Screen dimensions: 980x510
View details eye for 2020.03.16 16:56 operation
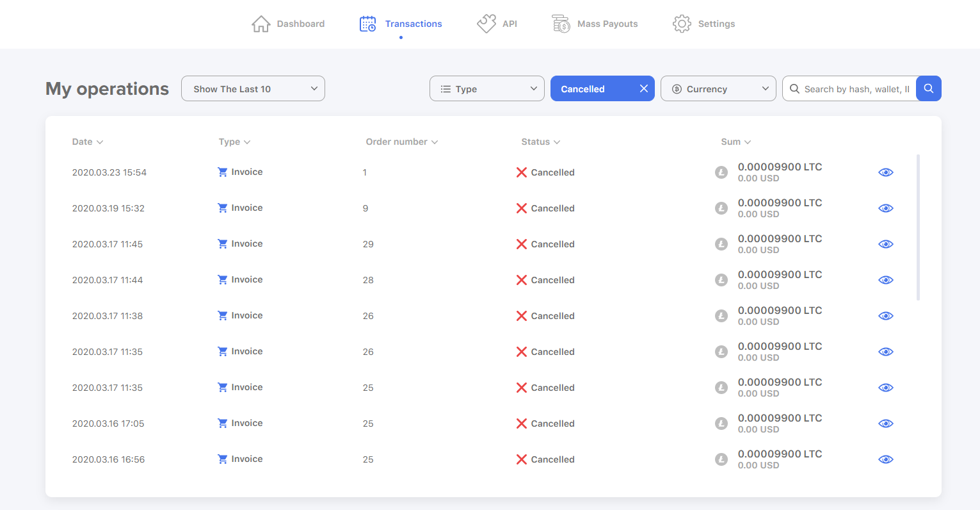tap(886, 459)
